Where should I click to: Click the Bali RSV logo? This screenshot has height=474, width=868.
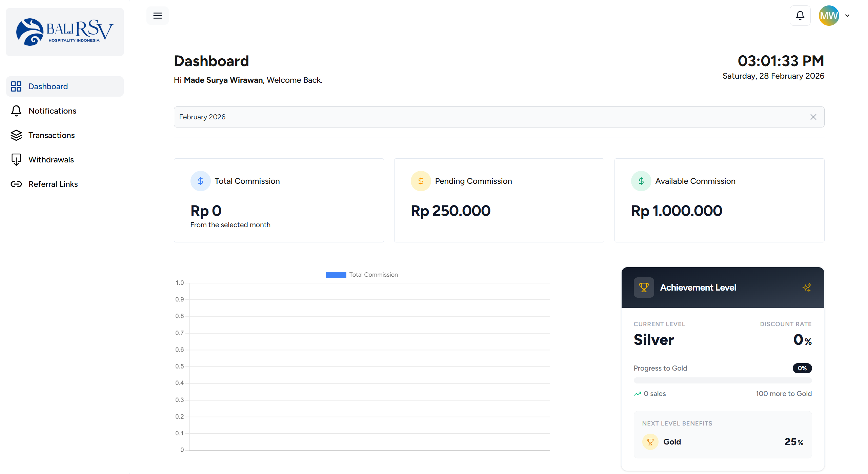(x=65, y=32)
